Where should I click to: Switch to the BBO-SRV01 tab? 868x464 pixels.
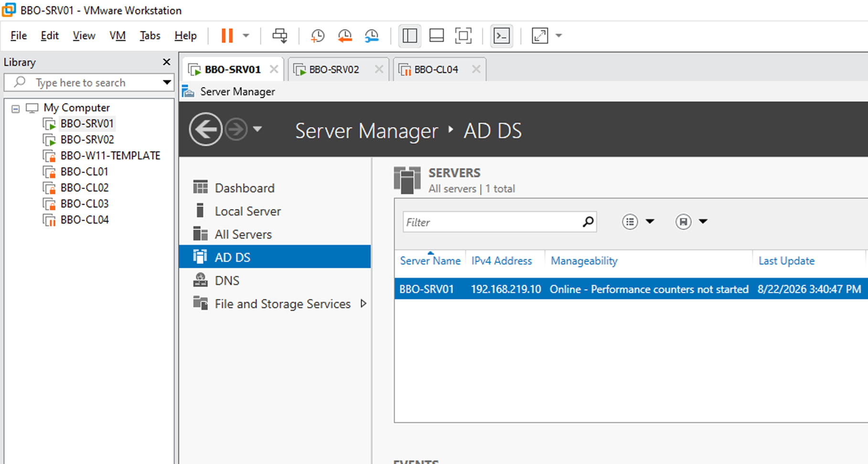pyautogui.click(x=233, y=70)
